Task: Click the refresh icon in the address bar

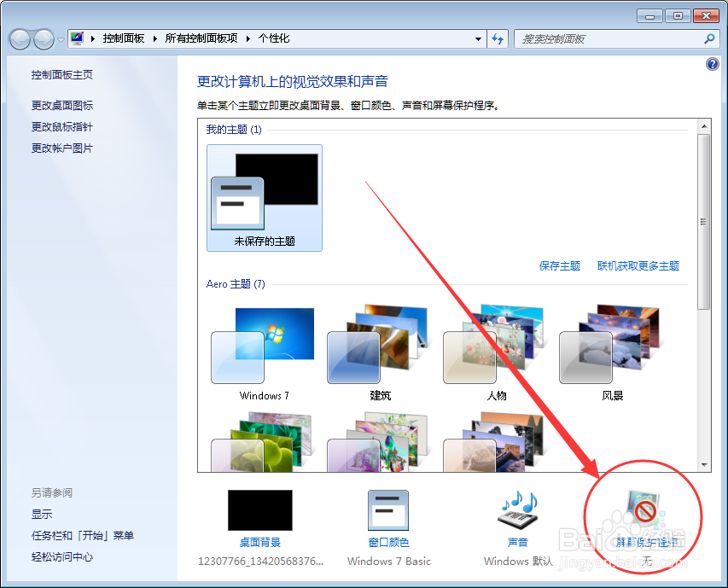Action: tap(498, 38)
